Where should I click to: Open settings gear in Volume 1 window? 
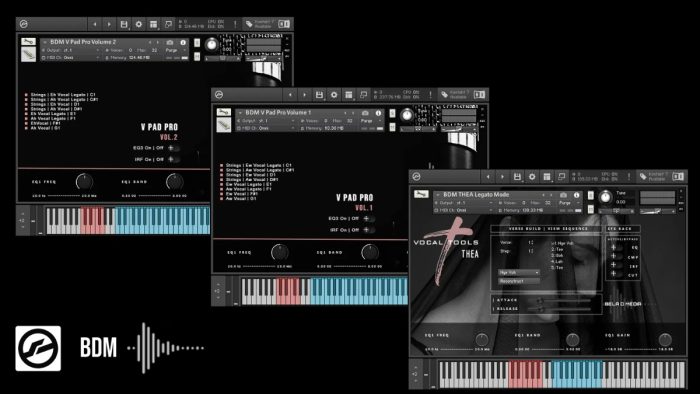(334, 95)
